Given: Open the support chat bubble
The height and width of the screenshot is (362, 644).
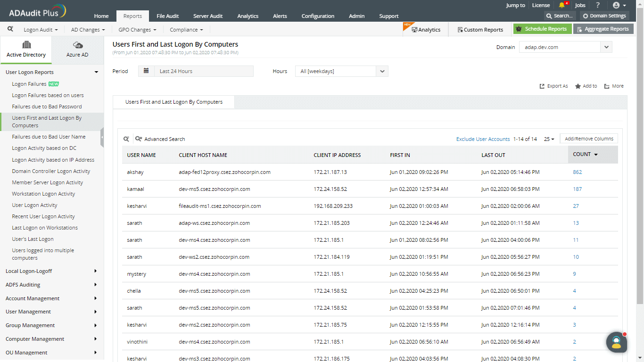Looking at the screenshot, I should tap(617, 343).
